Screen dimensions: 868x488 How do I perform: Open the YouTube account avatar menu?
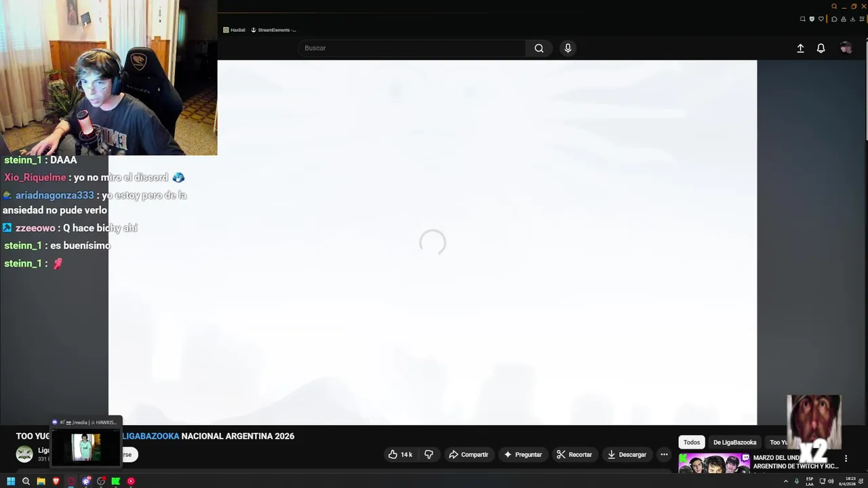click(846, 48)
